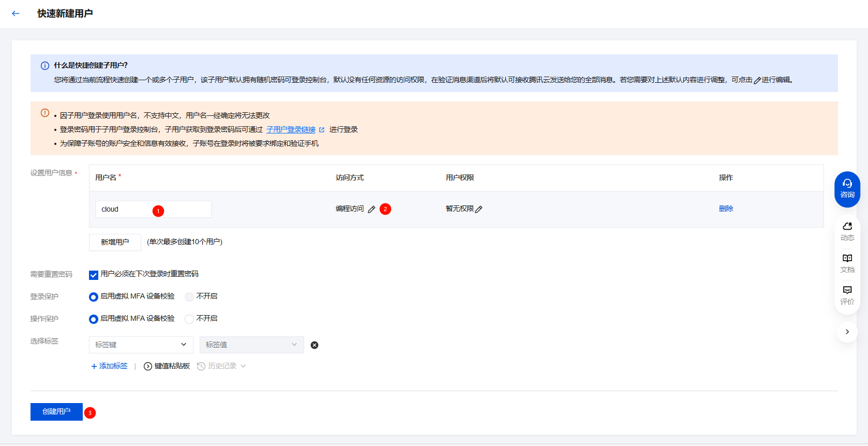Open the 标签键 dropdown

click(141, 345)
